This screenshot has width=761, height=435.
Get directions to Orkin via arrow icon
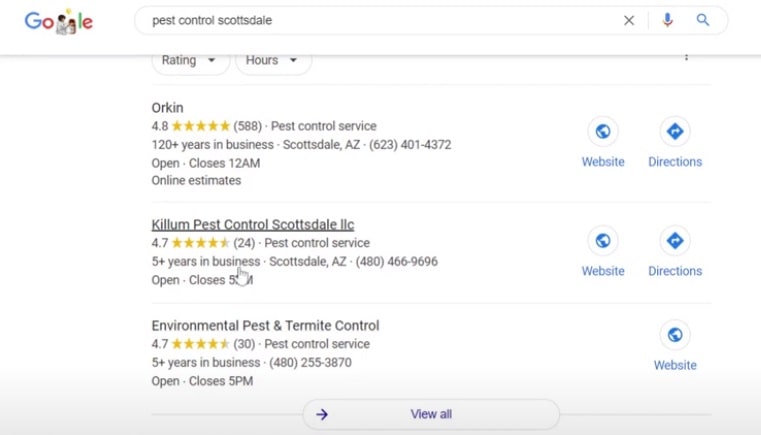[x=675, y=131]
